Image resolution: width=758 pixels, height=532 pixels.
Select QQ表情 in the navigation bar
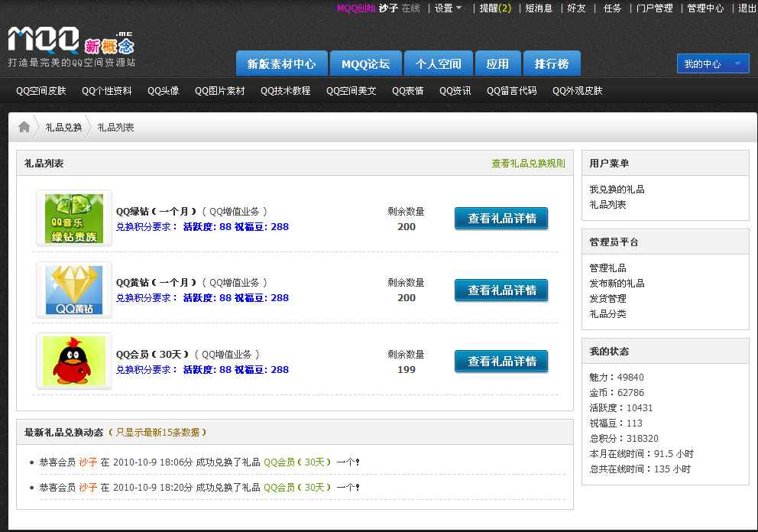(408, 91)
